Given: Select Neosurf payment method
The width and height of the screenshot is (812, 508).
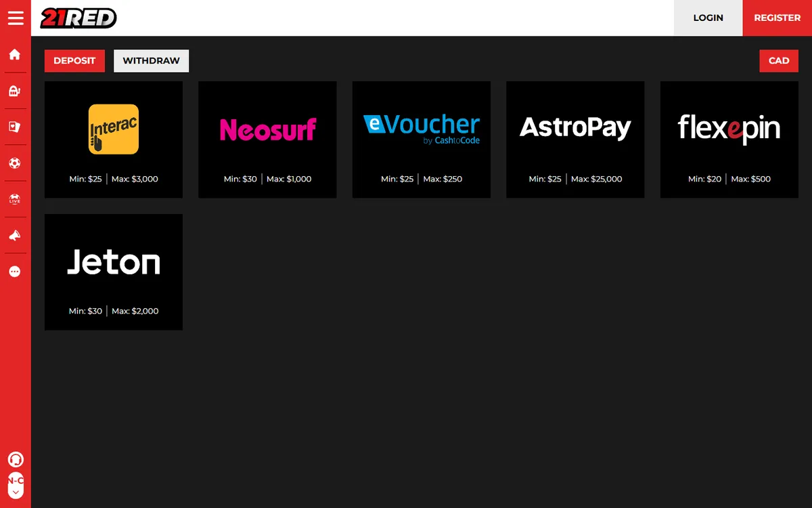Looking at the screenshot, I should (267, 140).
